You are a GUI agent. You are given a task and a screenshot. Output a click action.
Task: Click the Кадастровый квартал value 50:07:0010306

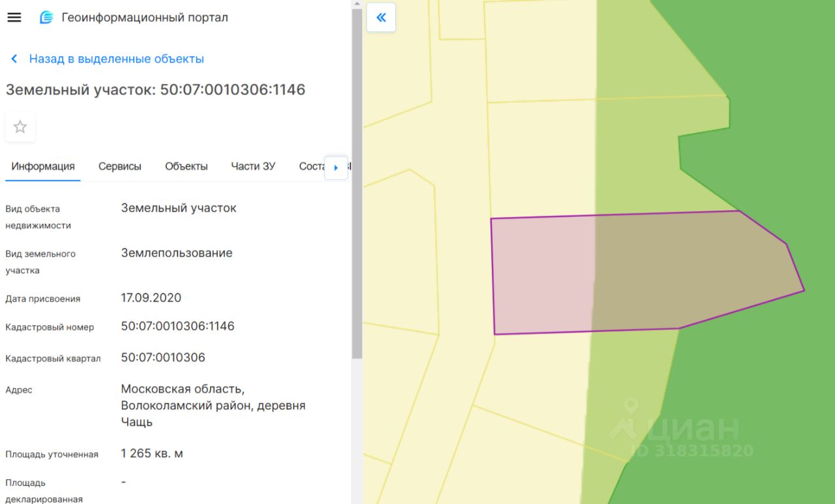[163, 357]
